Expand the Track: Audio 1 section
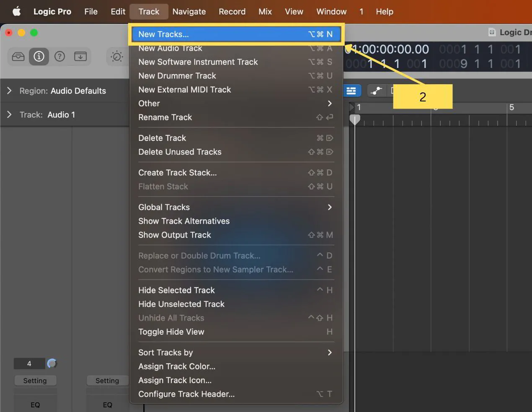The image size is (532, 412). click(x=9, y=114)
